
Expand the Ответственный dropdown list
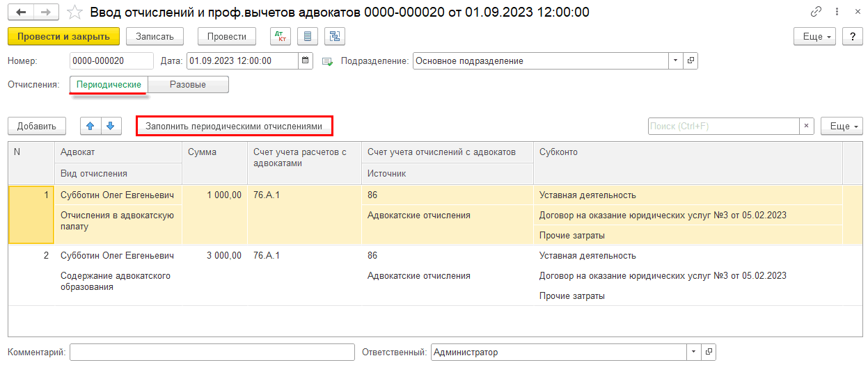tap(693, 352)
